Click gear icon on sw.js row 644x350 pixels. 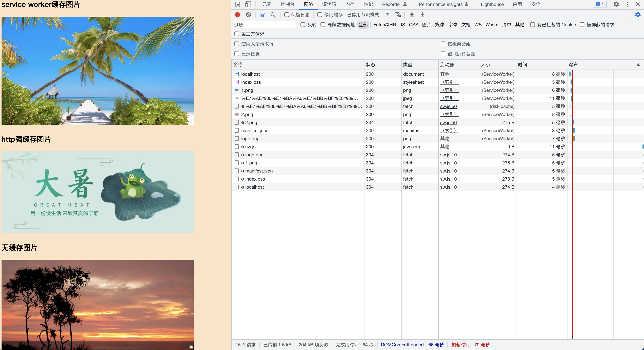pos(242,147)
